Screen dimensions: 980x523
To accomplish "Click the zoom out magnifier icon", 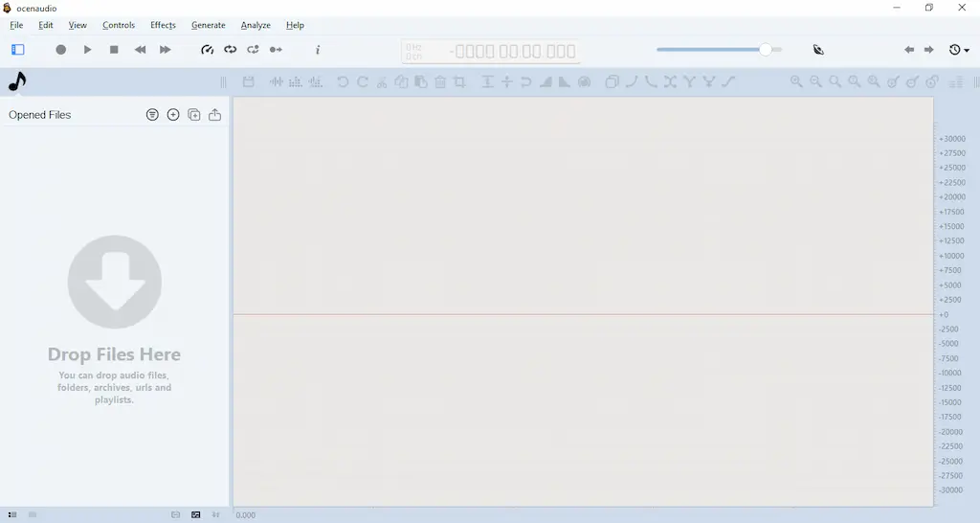I will 815,81.
